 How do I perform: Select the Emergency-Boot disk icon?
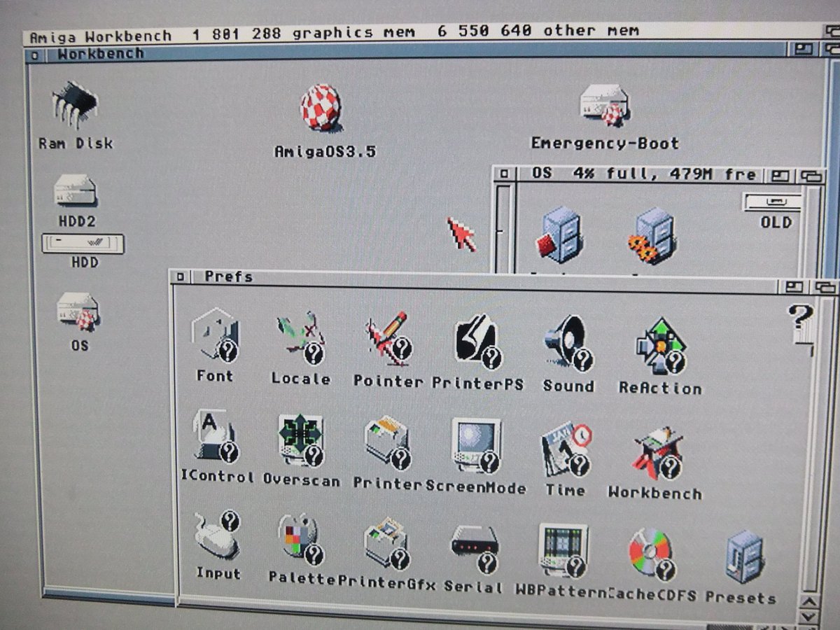[x=605, y=105]
